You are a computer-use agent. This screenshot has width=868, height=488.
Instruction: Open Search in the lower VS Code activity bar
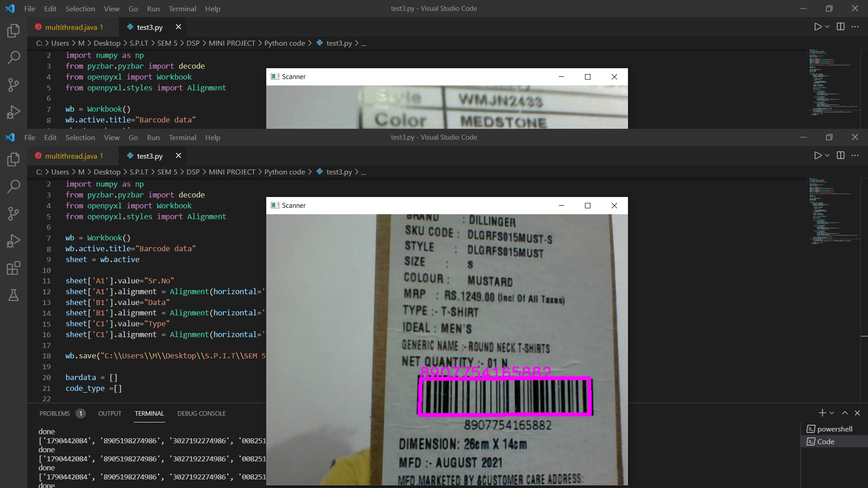(x=14, y=186)
